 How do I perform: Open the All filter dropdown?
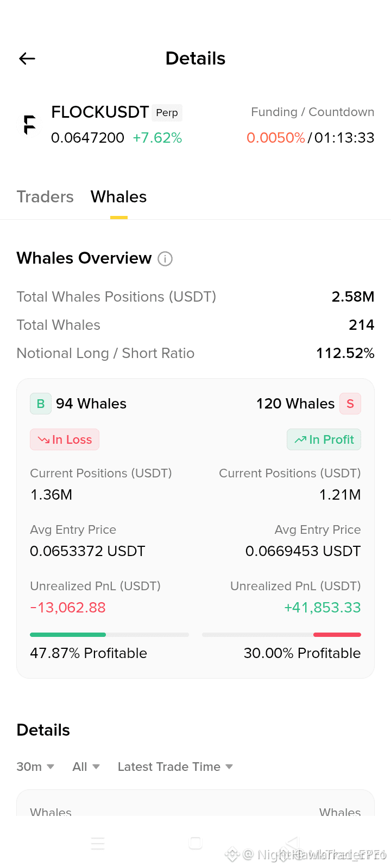point(86,767)
